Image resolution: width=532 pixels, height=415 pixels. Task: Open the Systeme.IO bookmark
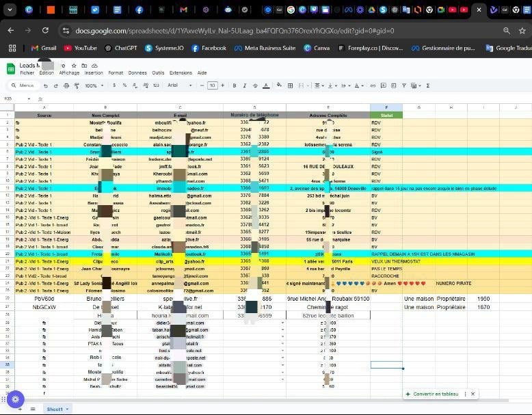point(165,48)
